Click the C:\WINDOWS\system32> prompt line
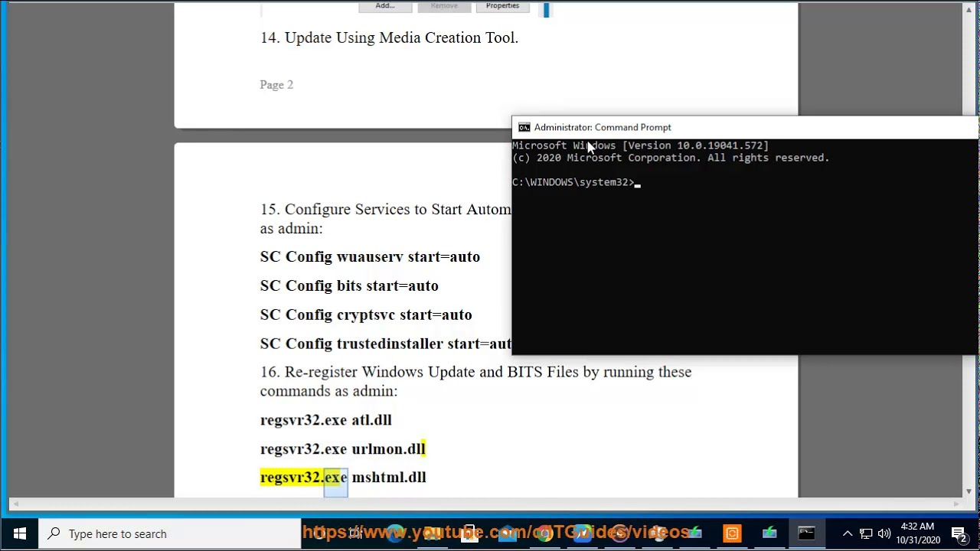980x551 pixels. click(x=577, y=182)
